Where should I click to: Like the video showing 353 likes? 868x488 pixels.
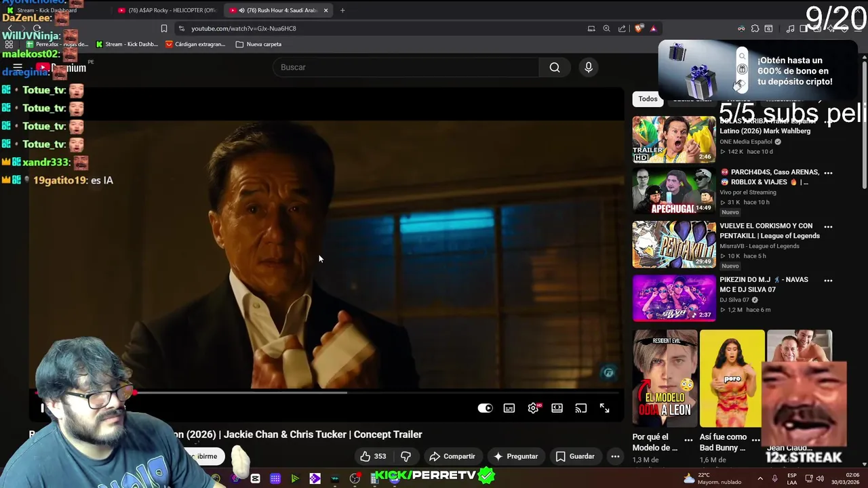tap(372, 456)
